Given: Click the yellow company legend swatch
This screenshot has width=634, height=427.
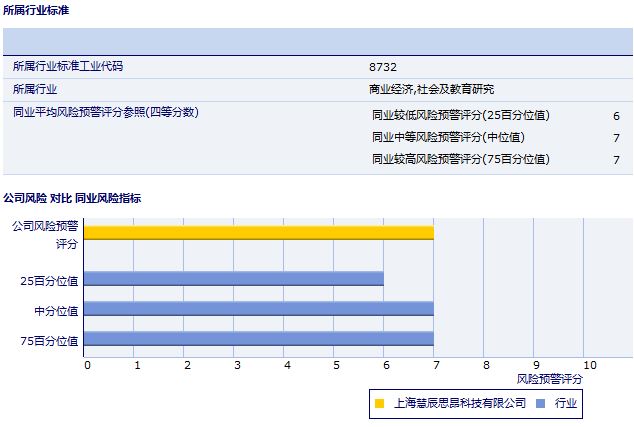Looking at the screenshot, I should (379, 403).
